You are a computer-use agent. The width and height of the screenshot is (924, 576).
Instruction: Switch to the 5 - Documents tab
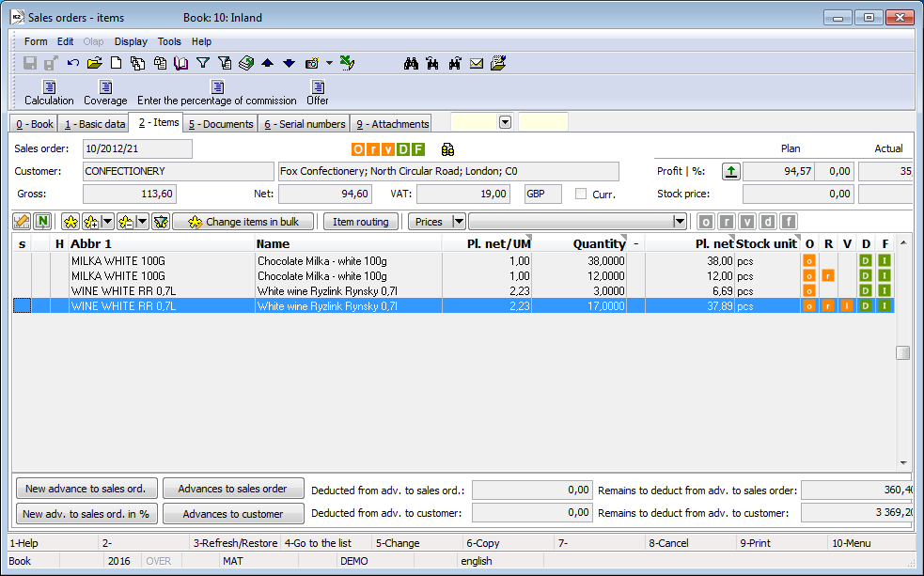[x=221, y=124]
